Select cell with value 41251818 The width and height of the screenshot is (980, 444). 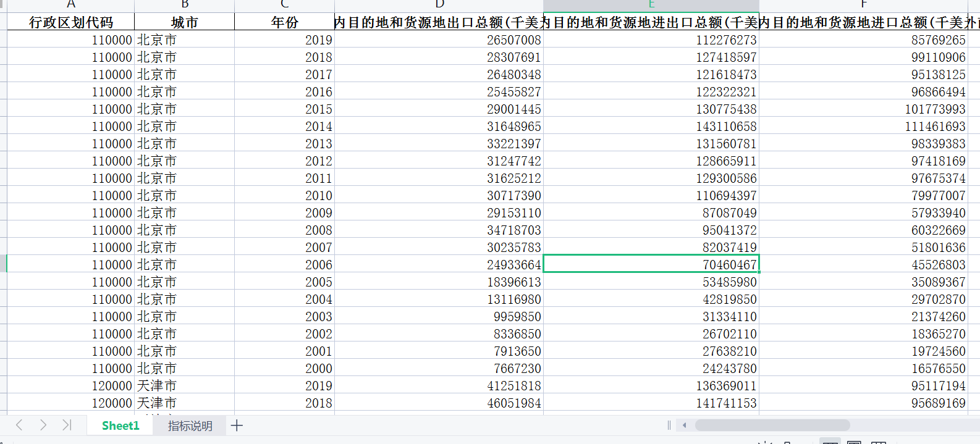tap(439, 385)
